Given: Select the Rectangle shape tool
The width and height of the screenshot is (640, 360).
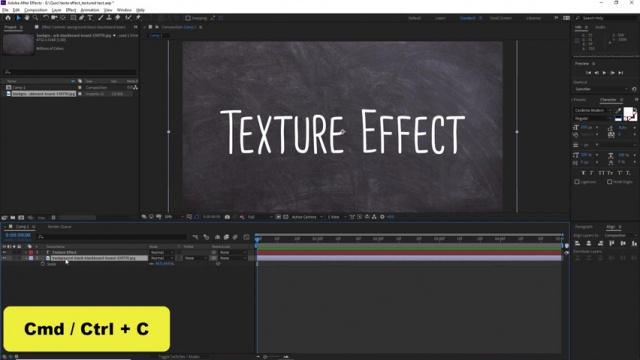Looking at the screenshot, I should (73, 18).
